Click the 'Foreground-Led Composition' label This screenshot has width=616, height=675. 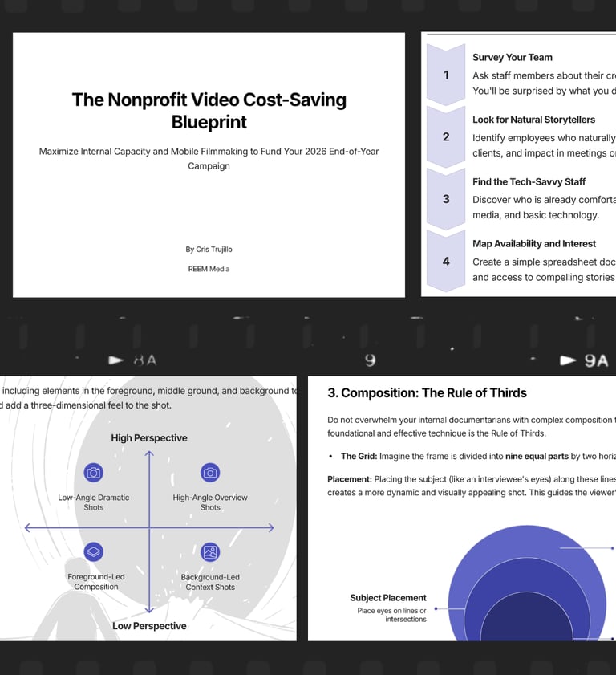pos(96,582)
